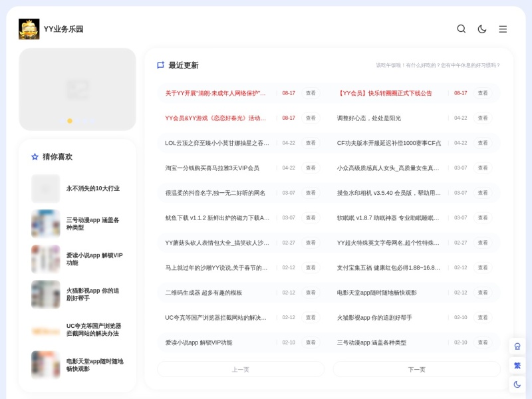The width and height of the screenshot is (532, 399).
Task: Open article LOL云顶之弈至臻小小莫甘娜
Action: (x=217, y=143)
